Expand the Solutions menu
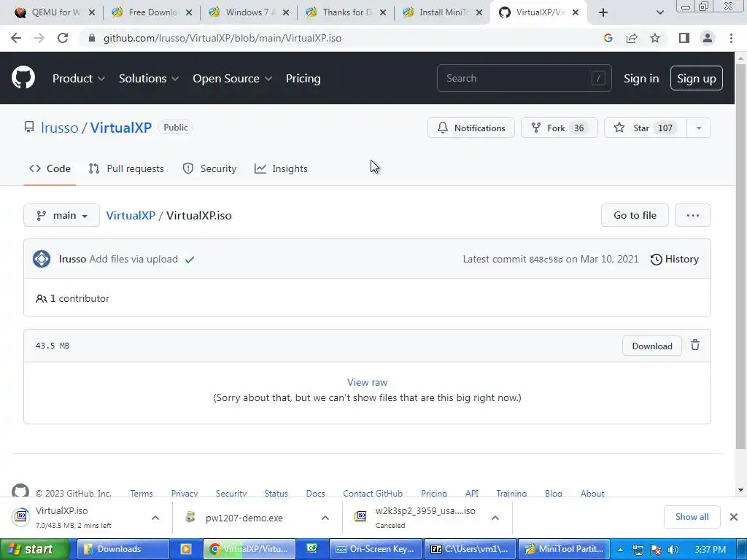Image resolution: width=747 pixels, height=560 pixels. 149,79
